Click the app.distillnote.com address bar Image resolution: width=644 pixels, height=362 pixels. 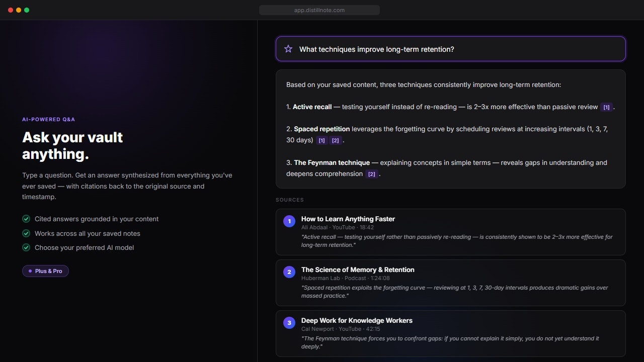[319, 10]
